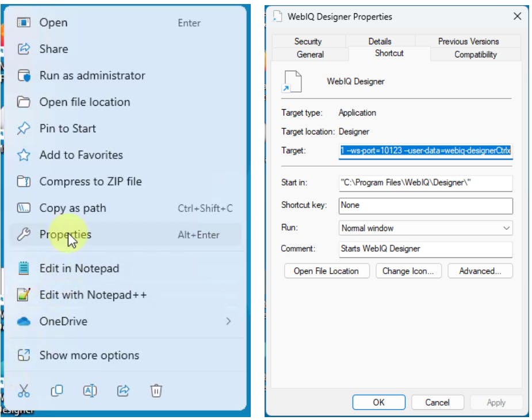Click the Open icon in context menu
Screen dimensions: 532x420
(24, 23)
